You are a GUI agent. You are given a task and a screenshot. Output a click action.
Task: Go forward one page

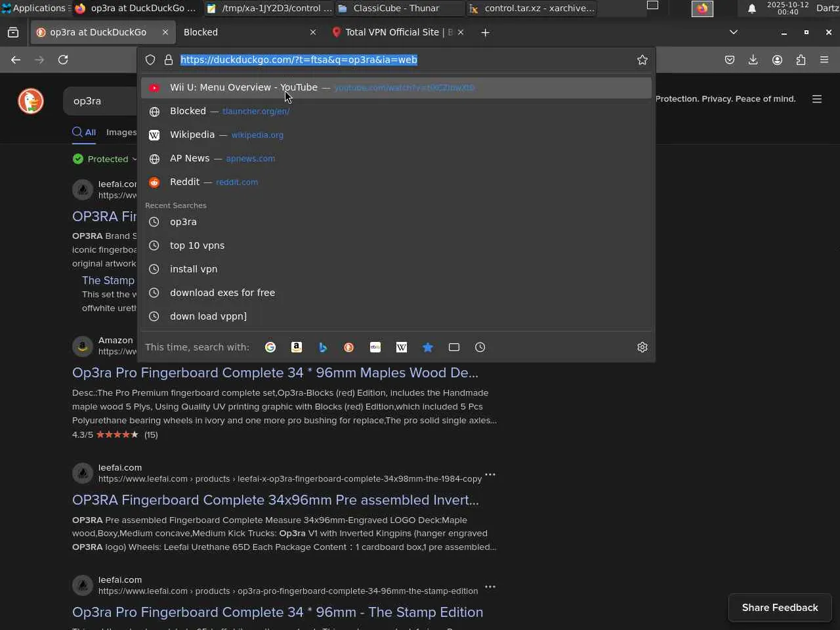(x=39, y=60)
